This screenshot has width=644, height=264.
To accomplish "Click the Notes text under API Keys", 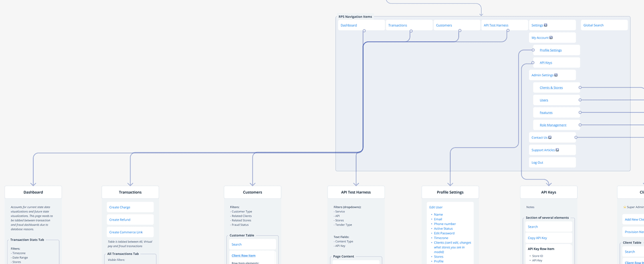I will click(530, 207).
